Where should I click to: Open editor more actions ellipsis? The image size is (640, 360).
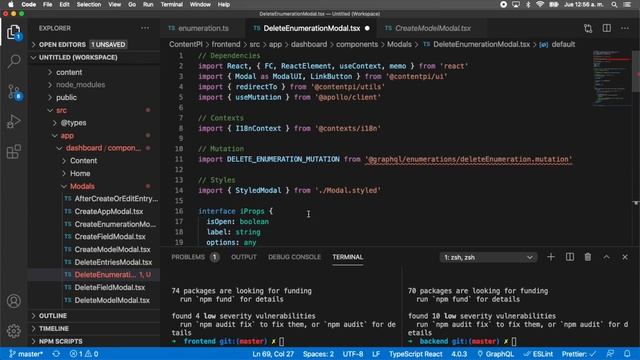pyautogui.click(x=625, y=28)
